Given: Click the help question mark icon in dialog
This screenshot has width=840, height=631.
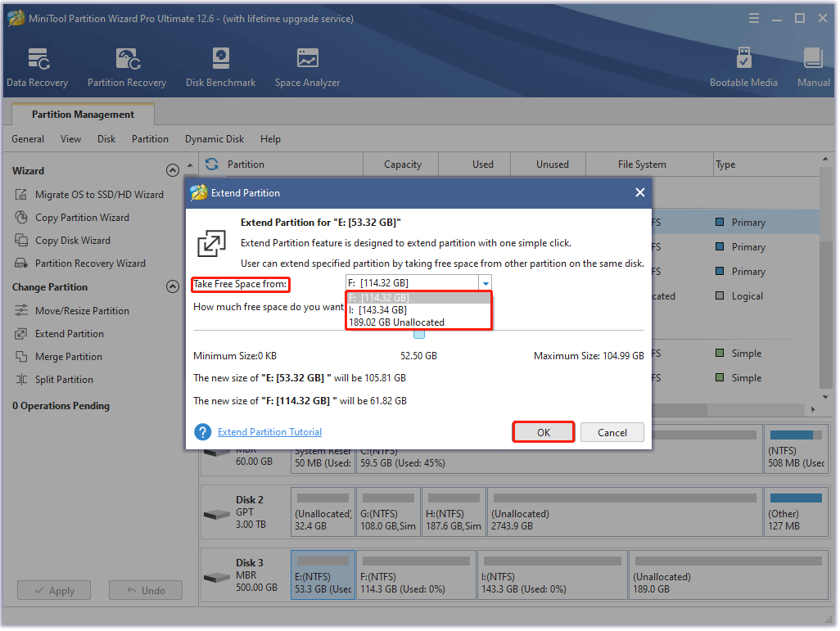Looking at the screenshot, I should tap(202, 432).
